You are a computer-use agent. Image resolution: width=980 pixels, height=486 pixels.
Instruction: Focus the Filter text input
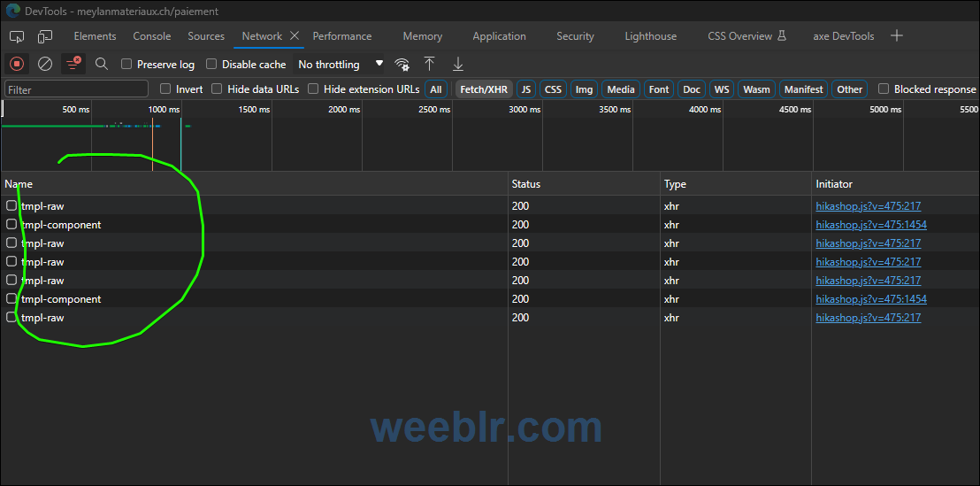[76, 89]
